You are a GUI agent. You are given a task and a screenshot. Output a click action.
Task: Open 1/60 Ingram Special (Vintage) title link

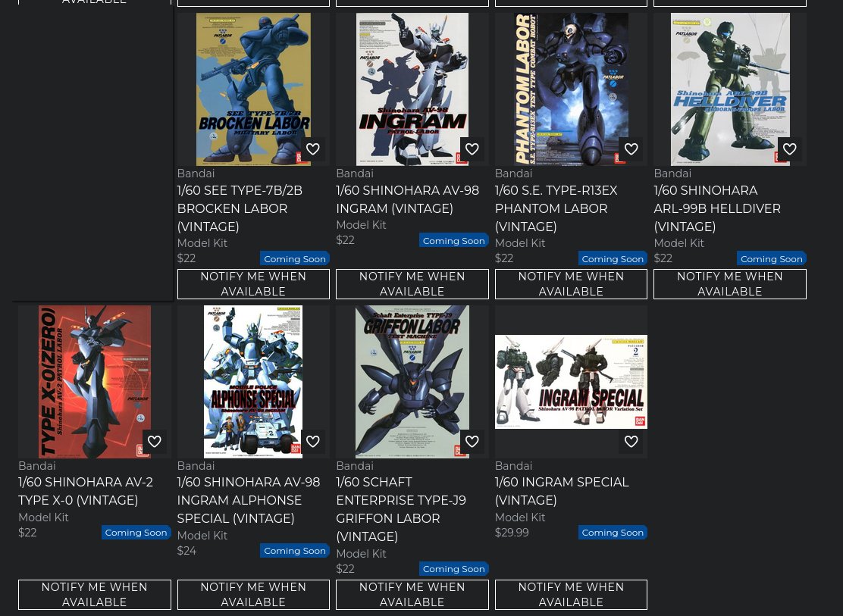click(x=562, y=491)
